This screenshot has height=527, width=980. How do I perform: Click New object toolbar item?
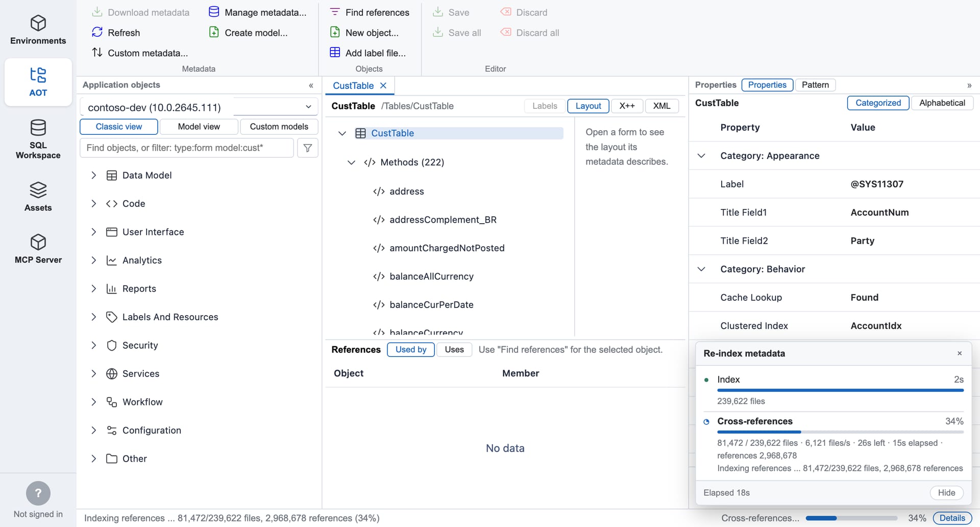[x=364, y=33]
